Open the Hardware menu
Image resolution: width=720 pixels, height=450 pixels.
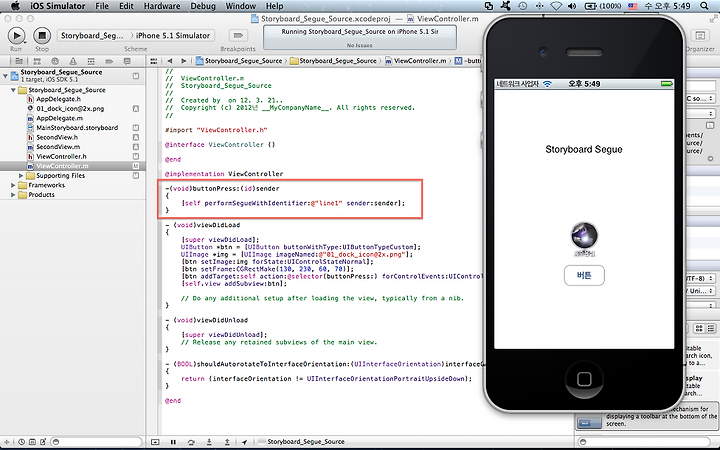pos(162,6)
